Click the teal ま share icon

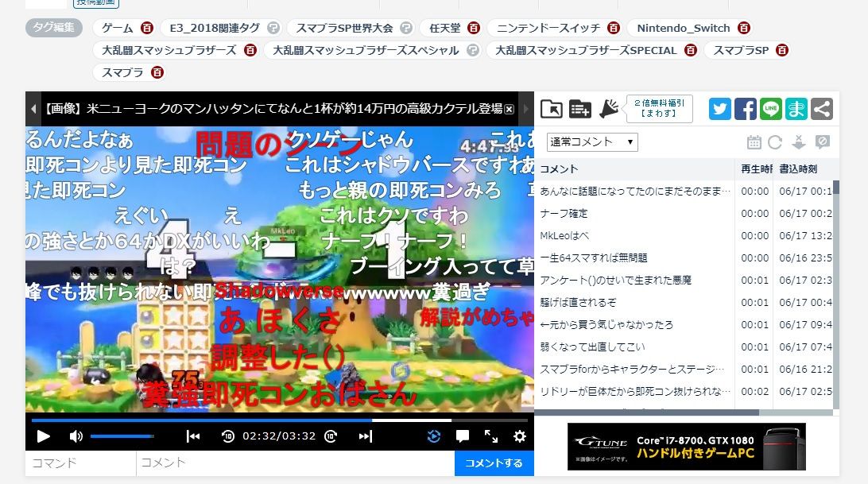tap(796, 109)
